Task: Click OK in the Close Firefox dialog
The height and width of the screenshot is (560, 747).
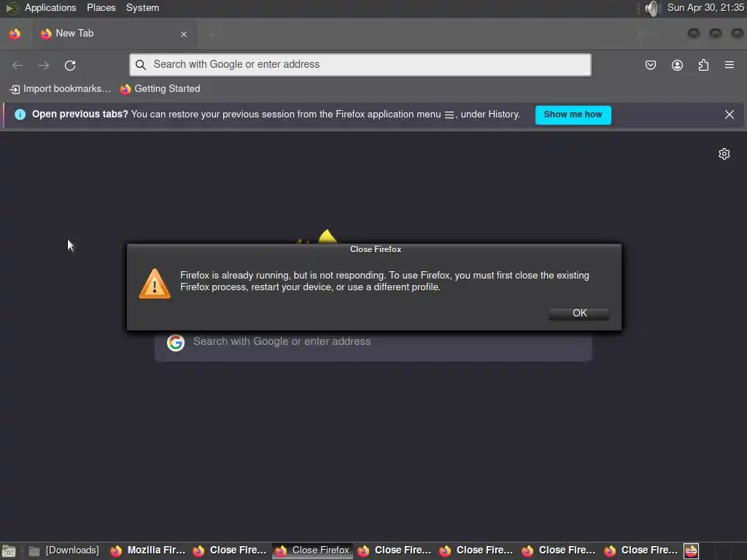Action: pos(578,314)
